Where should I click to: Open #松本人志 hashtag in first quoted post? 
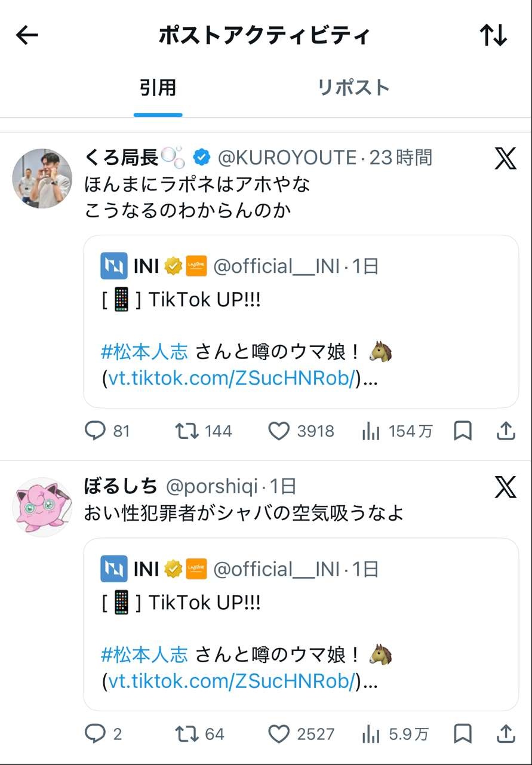pyautogui.click(x=144, y=352)
